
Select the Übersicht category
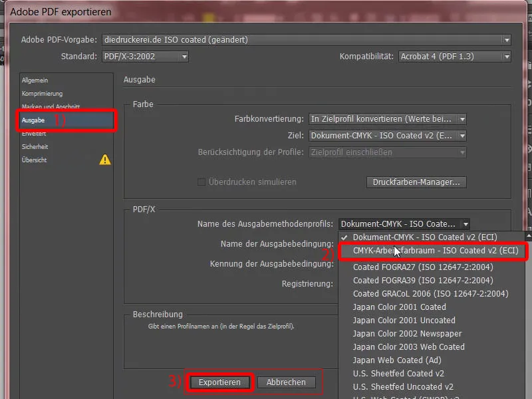(34, 160)
